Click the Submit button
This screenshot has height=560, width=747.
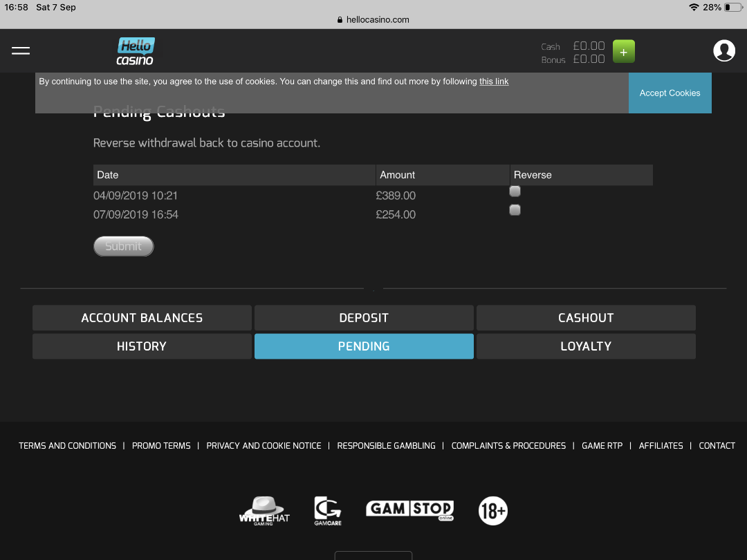123,246
